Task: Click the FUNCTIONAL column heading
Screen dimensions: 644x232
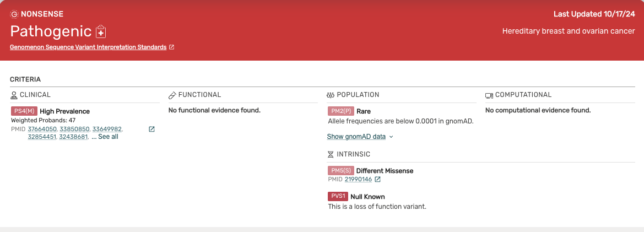Action: coord(199,95)
